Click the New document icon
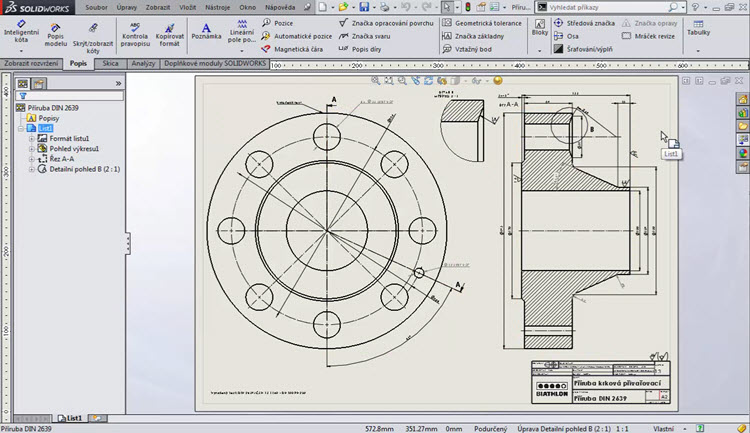 (x=323, y=7)
